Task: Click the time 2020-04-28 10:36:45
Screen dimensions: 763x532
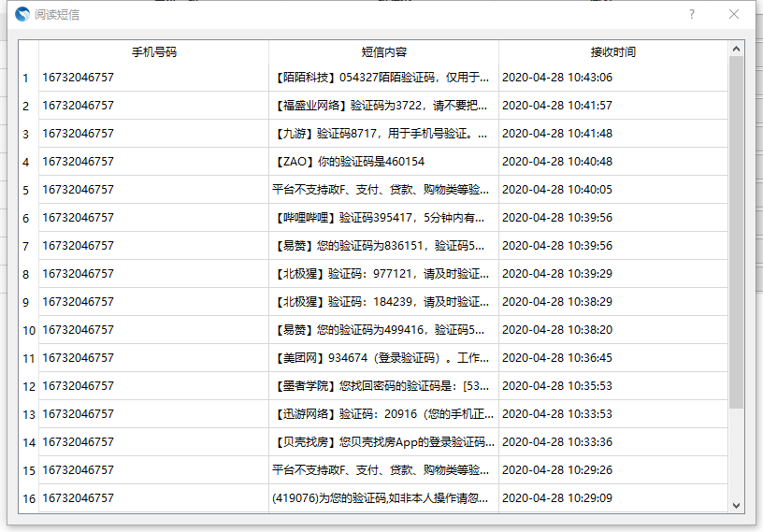Action: tap(557, 358)
